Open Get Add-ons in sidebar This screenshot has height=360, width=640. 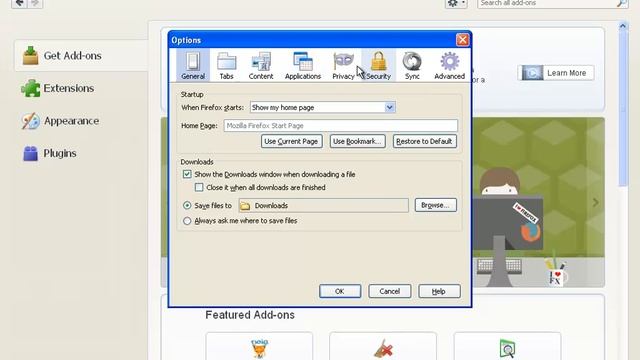[81, 56]
